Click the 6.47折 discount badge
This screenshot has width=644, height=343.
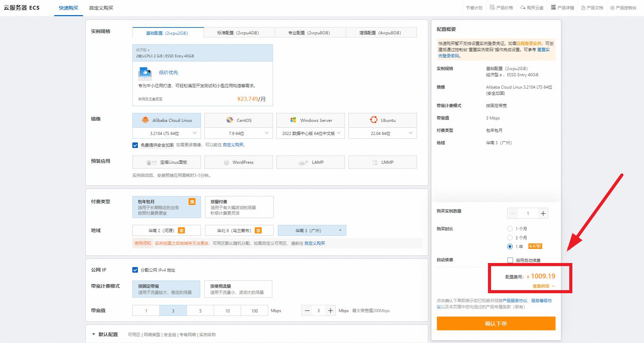[535, 246]
